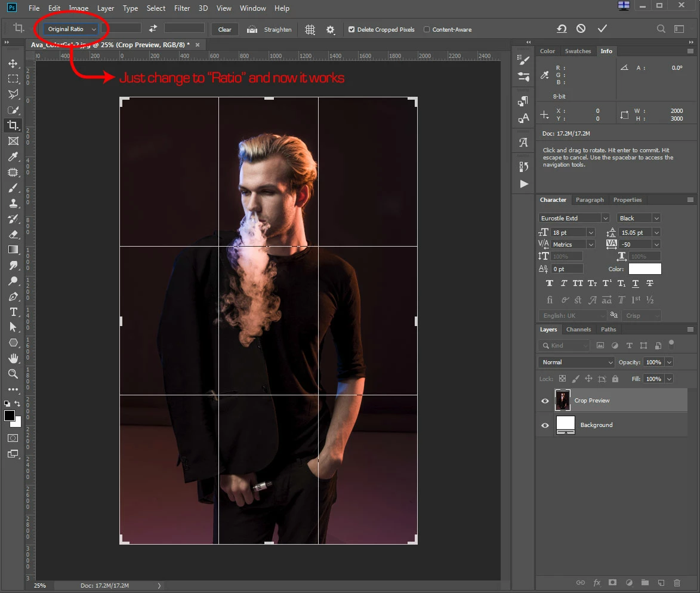Select the Quick Selection tool

click(x=13, y=110)
